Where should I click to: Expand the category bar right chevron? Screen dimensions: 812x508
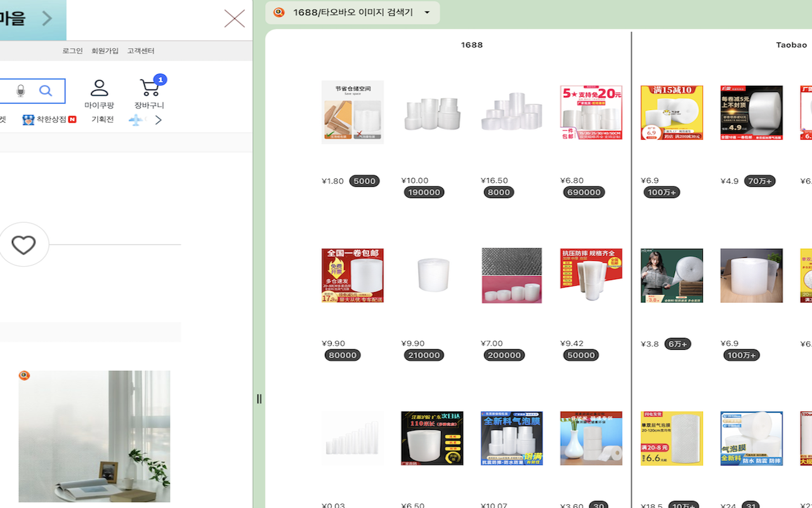(x=159, y=120)
